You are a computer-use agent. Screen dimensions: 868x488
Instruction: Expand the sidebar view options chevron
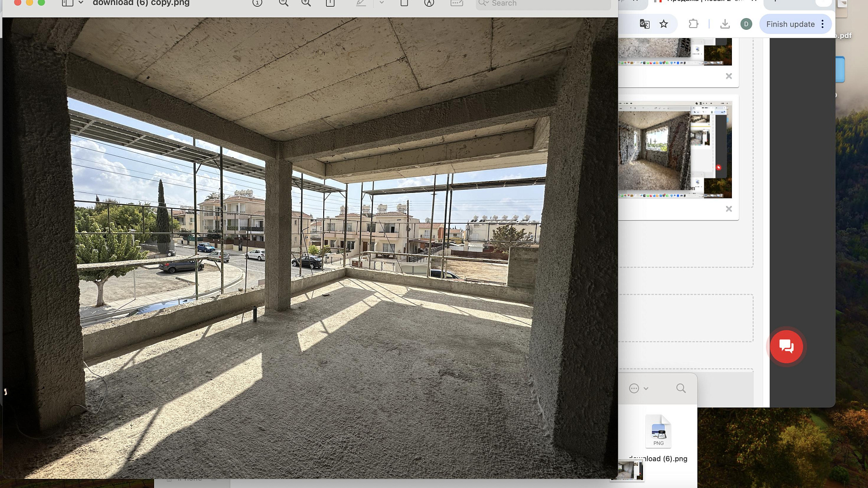(x=81, y=3)
